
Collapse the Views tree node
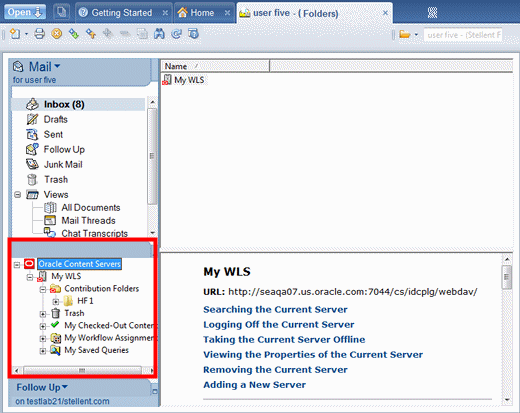[x=18, y=194]
